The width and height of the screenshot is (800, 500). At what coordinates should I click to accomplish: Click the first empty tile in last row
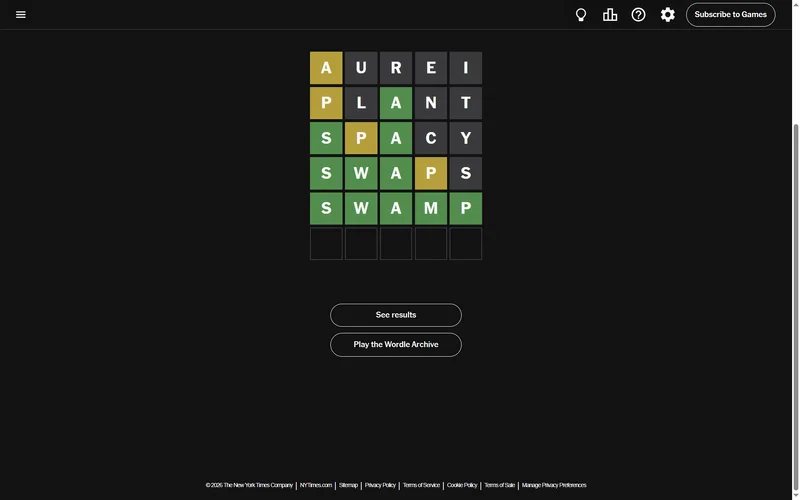coord(326,244)
